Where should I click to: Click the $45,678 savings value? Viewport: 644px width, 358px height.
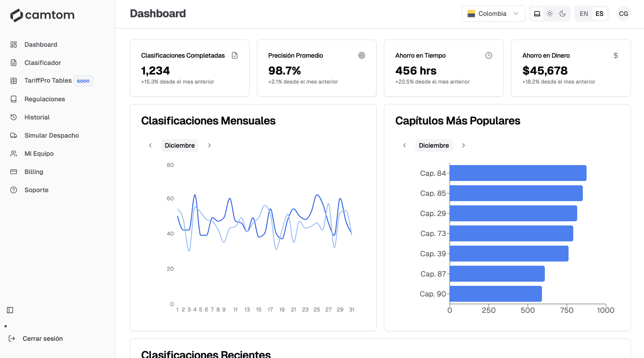tap(545, 71)
